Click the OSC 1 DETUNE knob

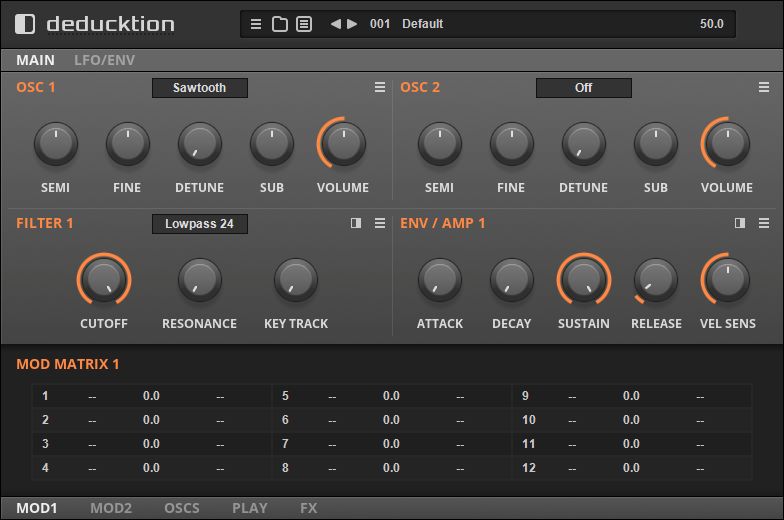pyautogui.click(x=200, y=144)
